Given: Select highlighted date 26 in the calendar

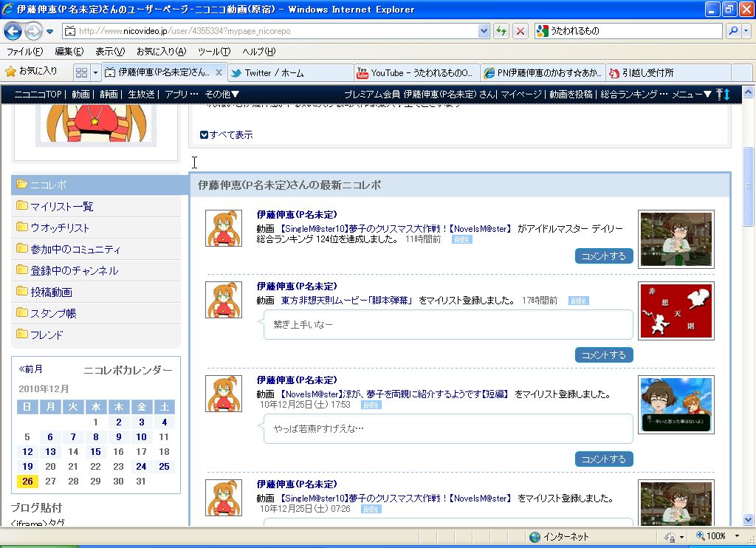Looking at the screenshot, I should [x=27, y=482].
